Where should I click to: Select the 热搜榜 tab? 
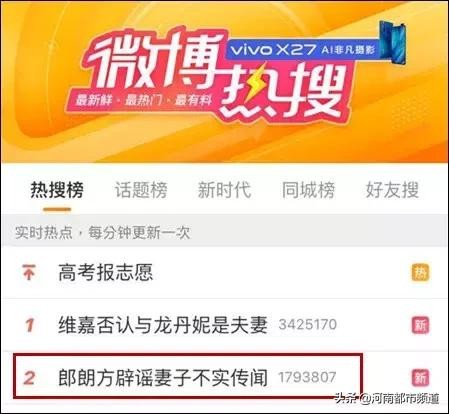[x=57, y=190]
